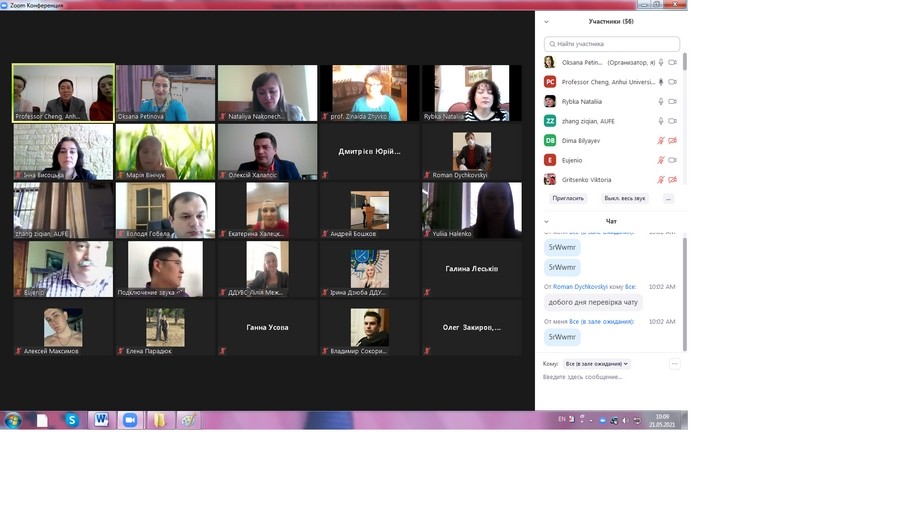900x510 pixels.
Task: Select the Дмитрієв Юрій name tile
Action: pos(370,151)
